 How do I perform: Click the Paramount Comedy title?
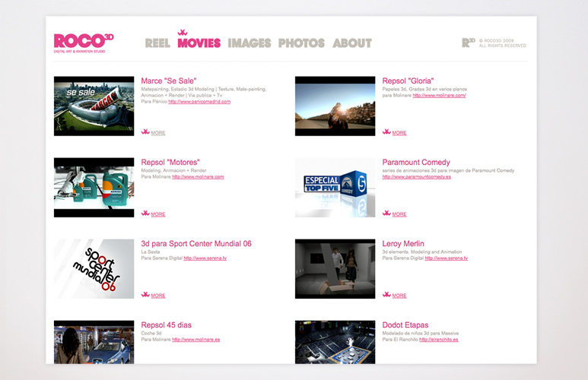(416, 163)
